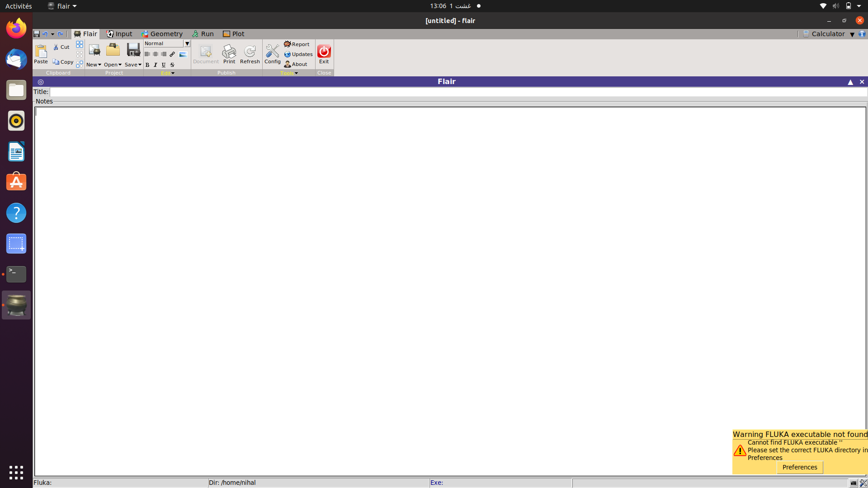Open the Input tab
The image size is (868, 488).
pos(119,34)
